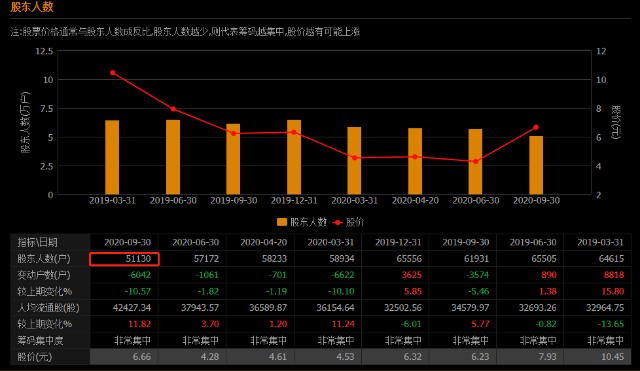Click the 股价(元) row label
Viewport: 640px width, 371px height.
pos(34,357)
